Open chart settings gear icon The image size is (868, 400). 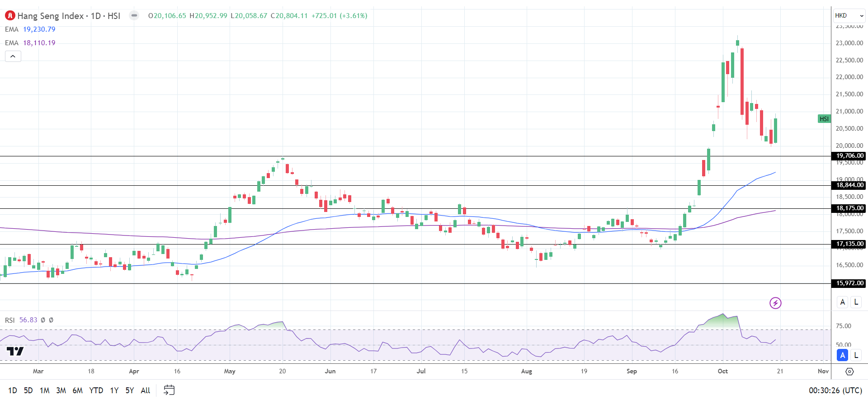[x=849, y=372]
